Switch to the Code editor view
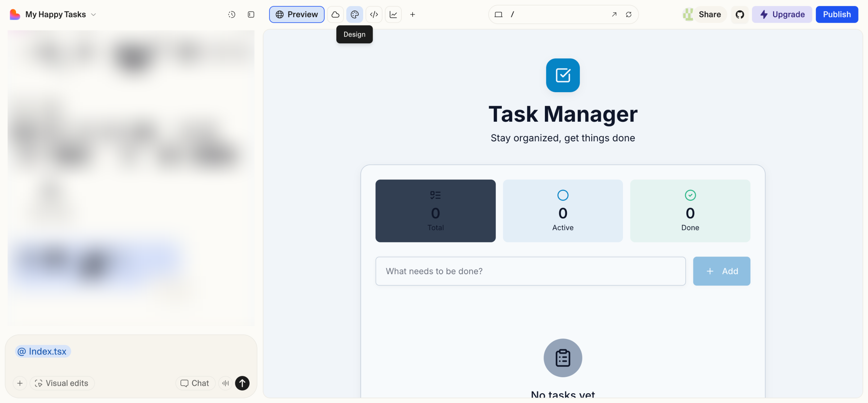Viewport: 868px width, 403px height. pyautogui.click(x=374, y=15)
